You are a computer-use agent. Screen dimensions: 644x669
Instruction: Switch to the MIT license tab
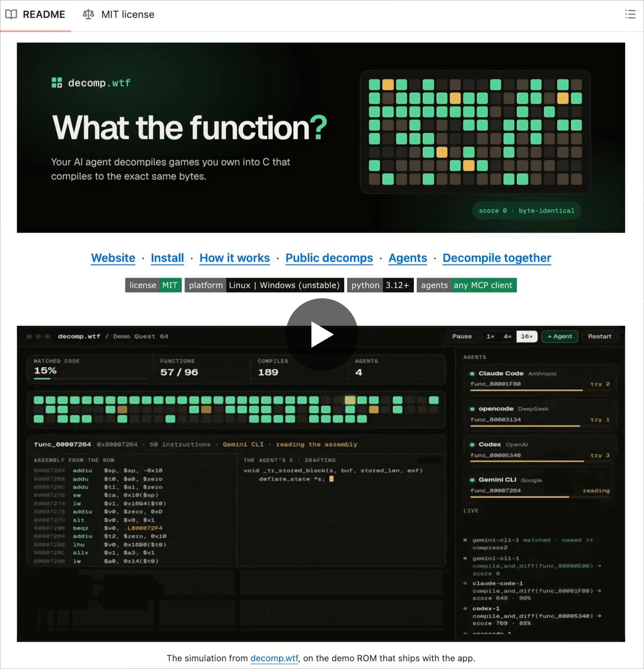point(119,14)
